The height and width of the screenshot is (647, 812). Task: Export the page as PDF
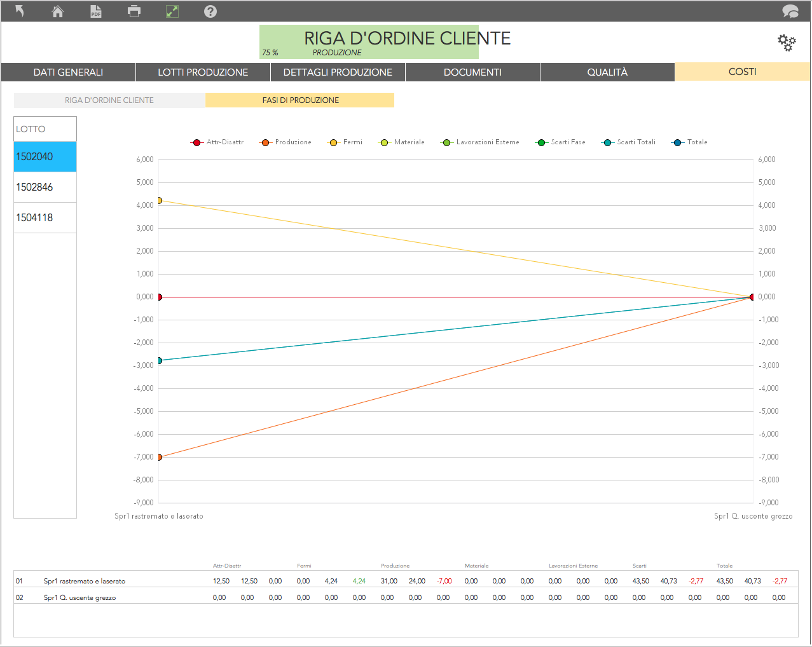(96, 11)
